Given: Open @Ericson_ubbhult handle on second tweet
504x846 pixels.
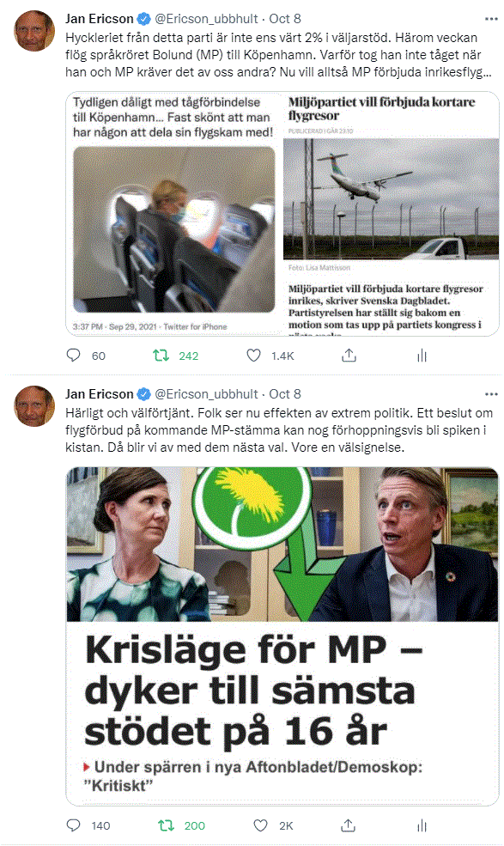Looking at the screenshot, I should click(206, 394).
